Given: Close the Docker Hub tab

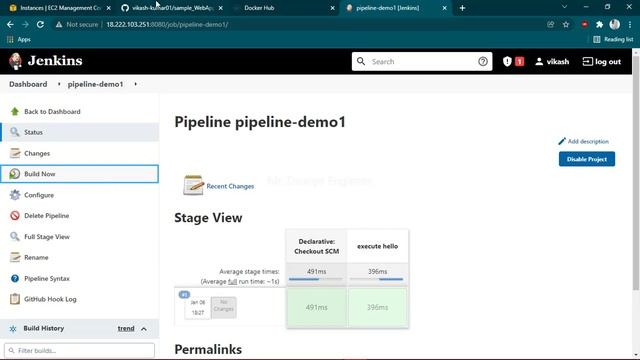Looking at the screenshot, I should point(332,8).
